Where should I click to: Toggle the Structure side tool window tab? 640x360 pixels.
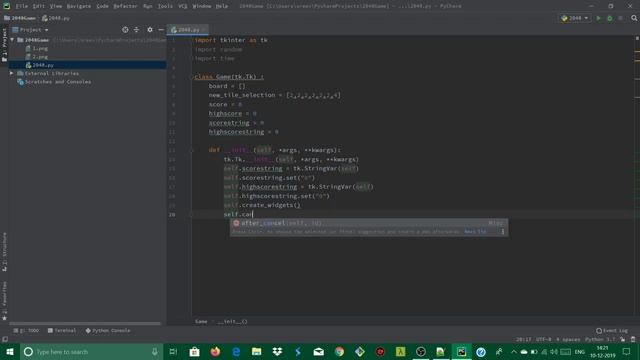(4, 251)
